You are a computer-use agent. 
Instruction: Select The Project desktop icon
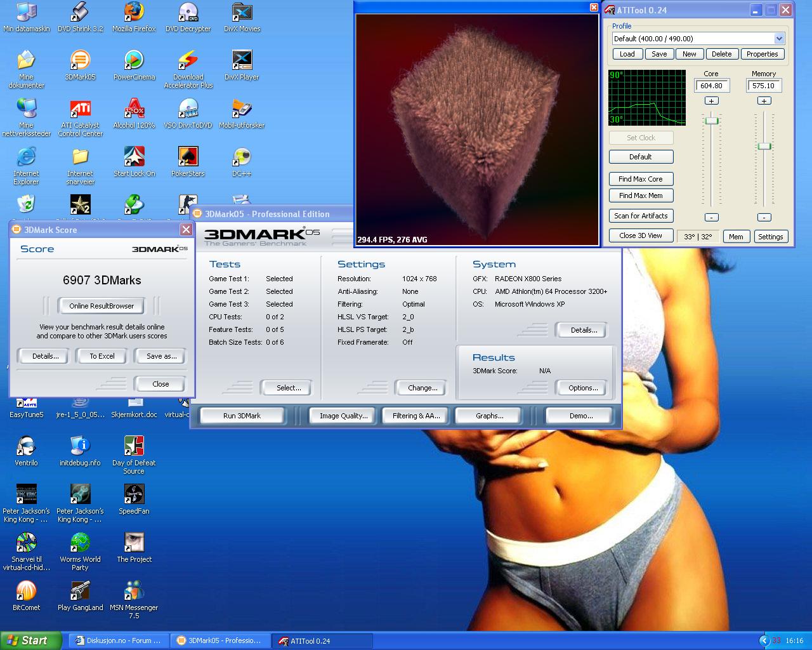134,548
